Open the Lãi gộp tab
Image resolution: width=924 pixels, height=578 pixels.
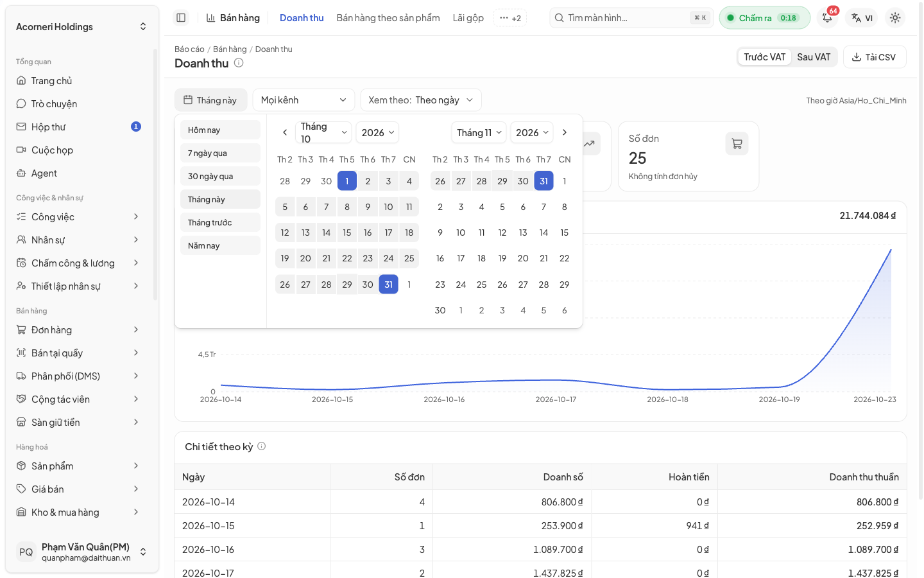tap(468, 18)
